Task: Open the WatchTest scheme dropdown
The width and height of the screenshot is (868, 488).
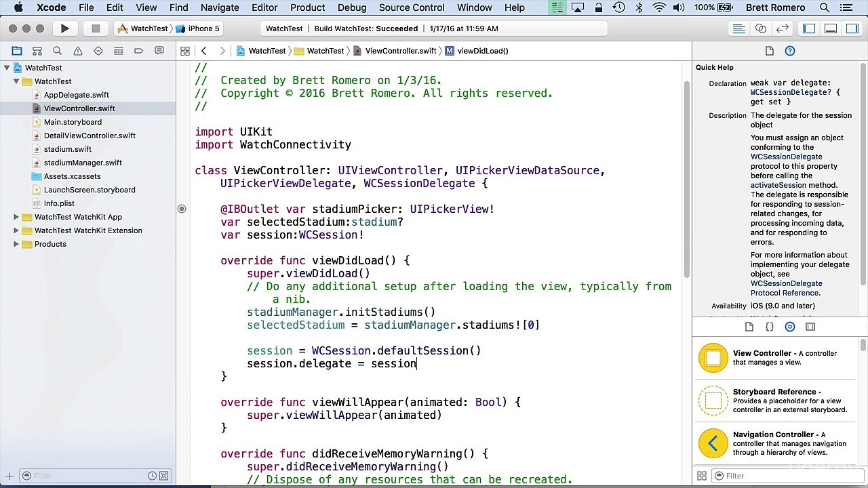Action: coord(142,28)
